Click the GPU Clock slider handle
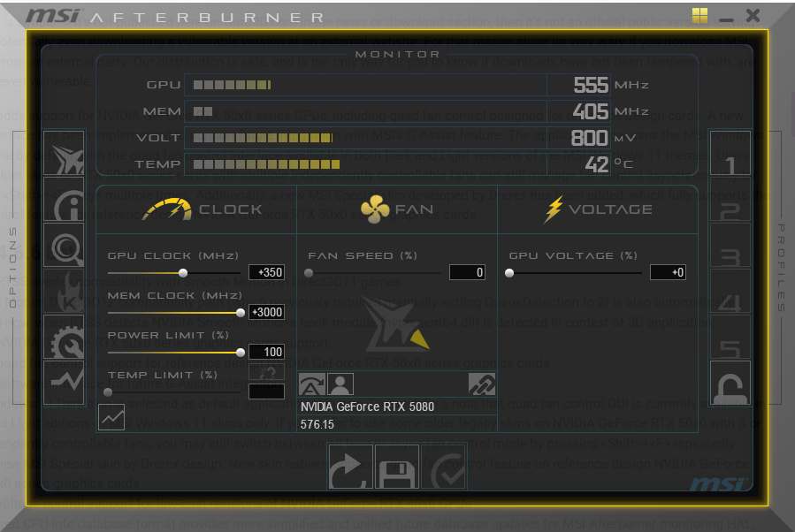The width and height of the screenshot is (795, 532). [183, 272]
